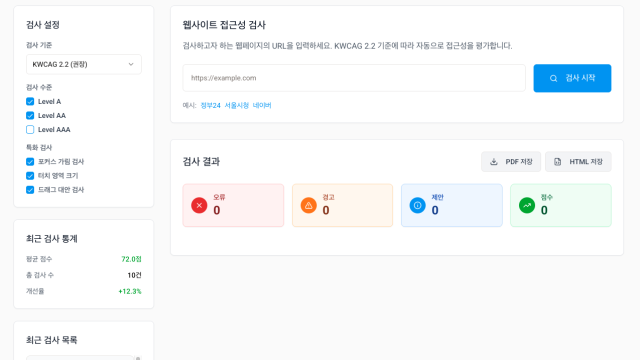Viewport: 640px width, 360px height.
Task: Uncheck the Level A checkbox
Action: [30, 101]
